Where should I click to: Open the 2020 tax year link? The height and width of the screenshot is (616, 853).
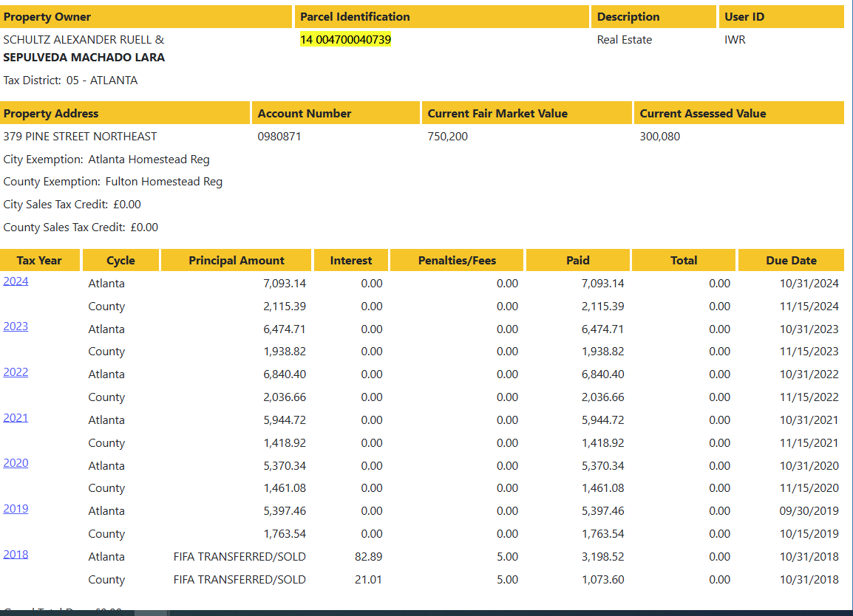(x=16, y=463)
